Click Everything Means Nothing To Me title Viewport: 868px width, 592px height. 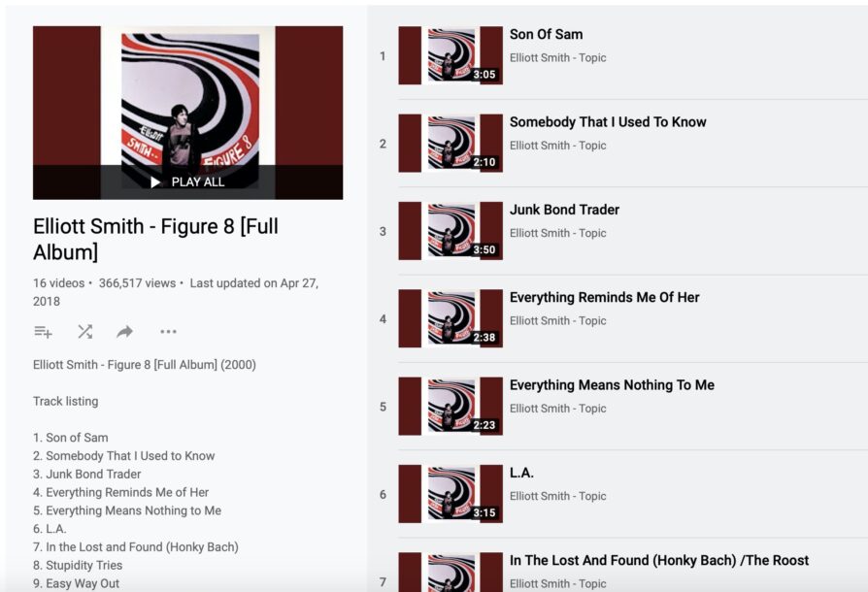point(612,385)
